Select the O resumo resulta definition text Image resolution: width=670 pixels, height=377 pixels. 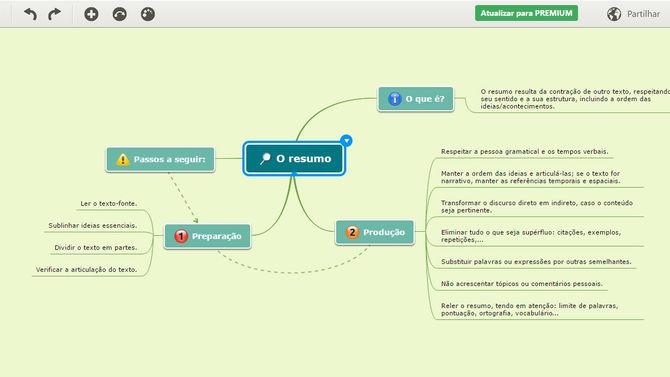575,99
